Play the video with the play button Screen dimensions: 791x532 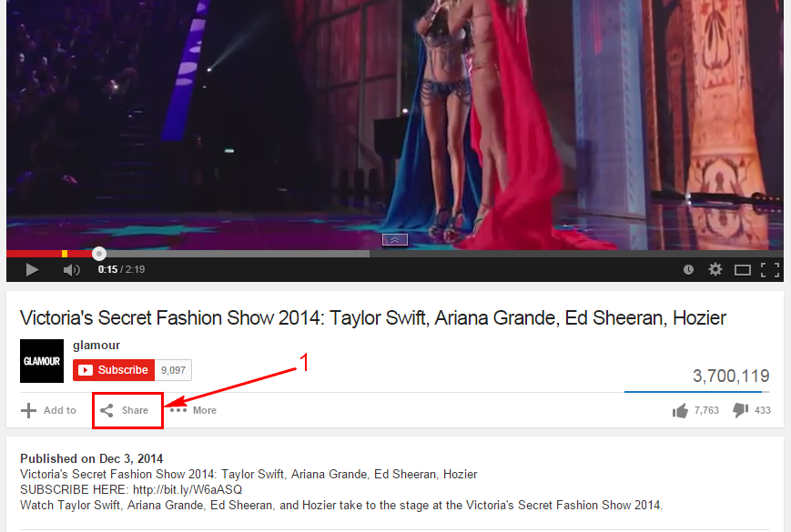tap(32, 270)
